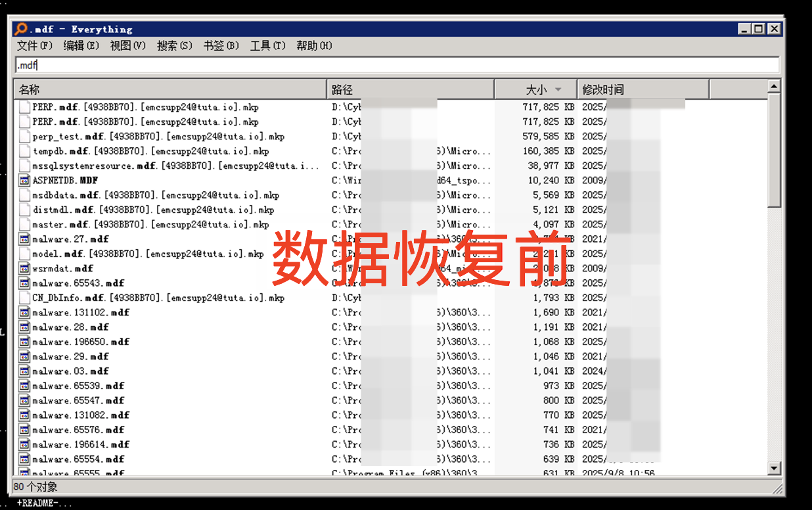The width and height of the screenshot is (812, 510).
Task: Sort results by 名称 column header
Action: 169,89
